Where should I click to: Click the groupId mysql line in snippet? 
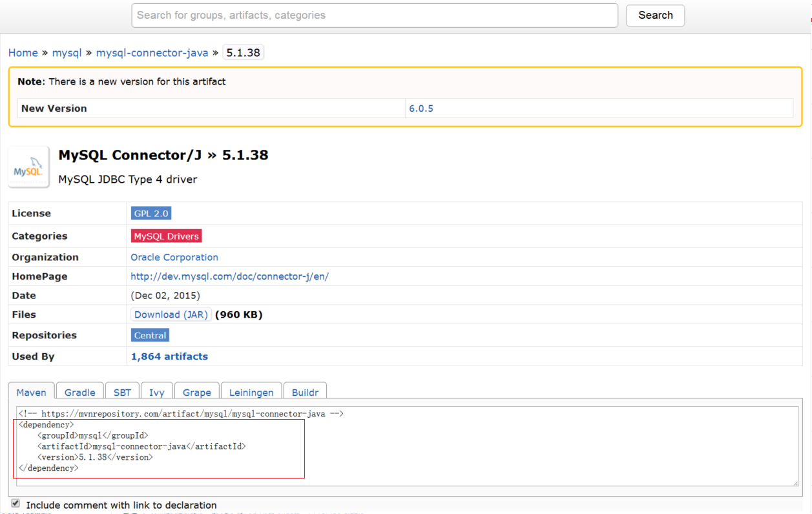tap(92, 436)
